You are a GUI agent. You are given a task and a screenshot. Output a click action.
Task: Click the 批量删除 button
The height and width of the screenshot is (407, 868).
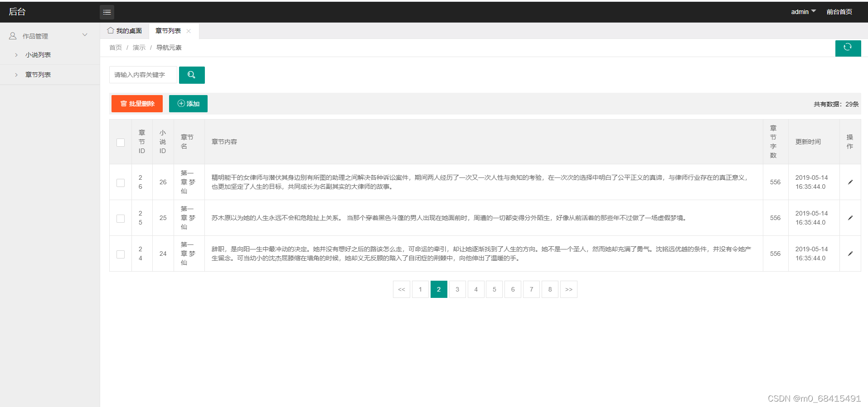pyautogui.click(x=137, y=104)
